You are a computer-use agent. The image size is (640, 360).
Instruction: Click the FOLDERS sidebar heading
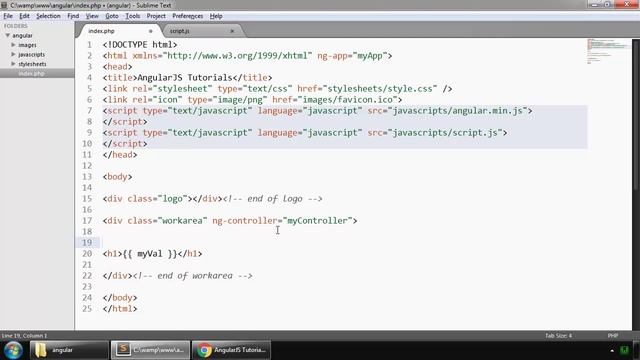tap(16, 26)
